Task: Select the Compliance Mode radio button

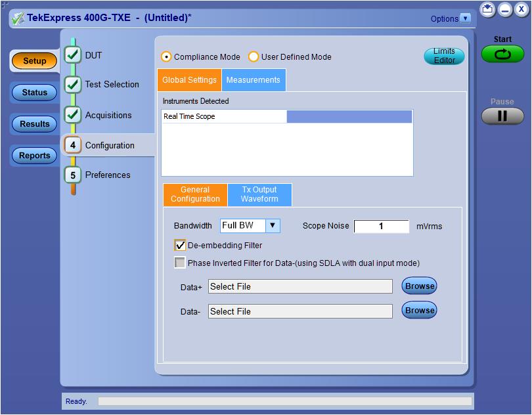Action: (x=167, y=57)
